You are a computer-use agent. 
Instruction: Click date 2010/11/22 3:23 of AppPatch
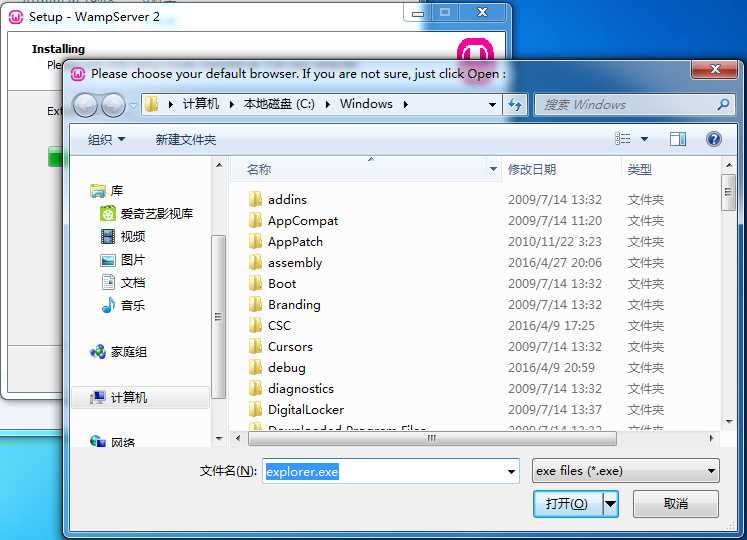tap(555, 242)
